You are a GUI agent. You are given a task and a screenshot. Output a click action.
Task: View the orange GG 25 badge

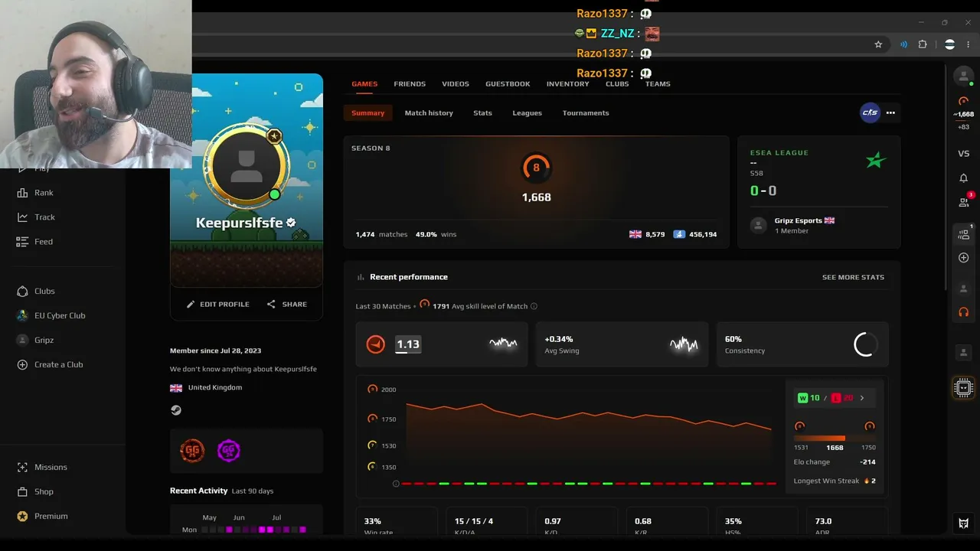[x=192, y=451]
